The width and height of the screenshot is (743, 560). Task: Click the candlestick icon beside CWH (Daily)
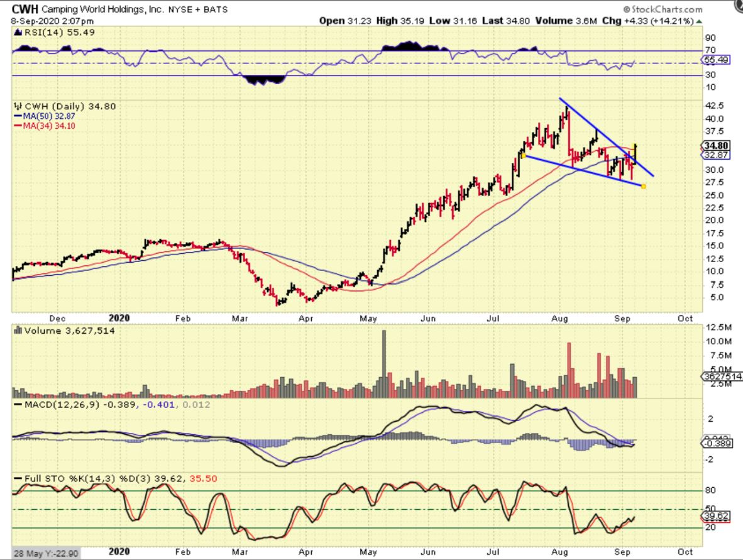pyautogui.click(x=18, y=106)
